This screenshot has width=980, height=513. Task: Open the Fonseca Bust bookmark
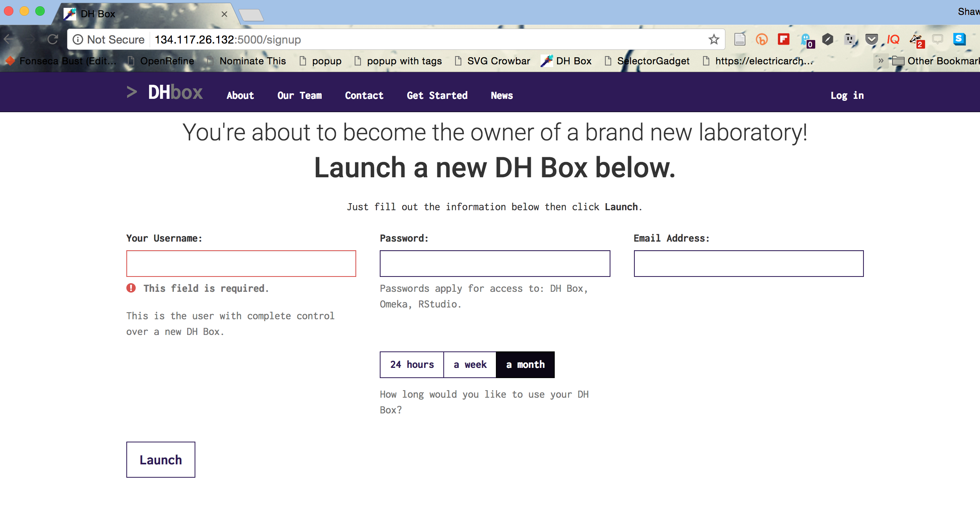click(x=61, y=61)
